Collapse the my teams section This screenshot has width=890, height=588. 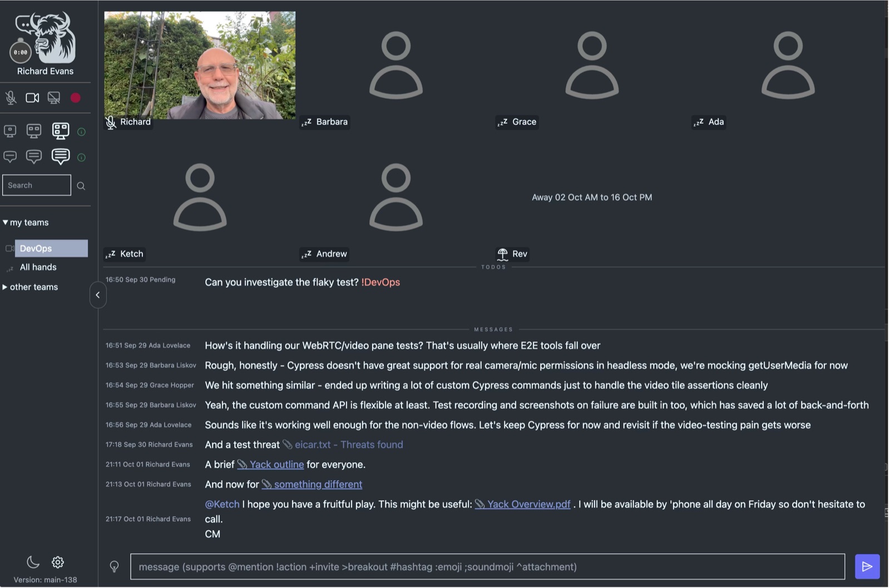tap(26, 223)
